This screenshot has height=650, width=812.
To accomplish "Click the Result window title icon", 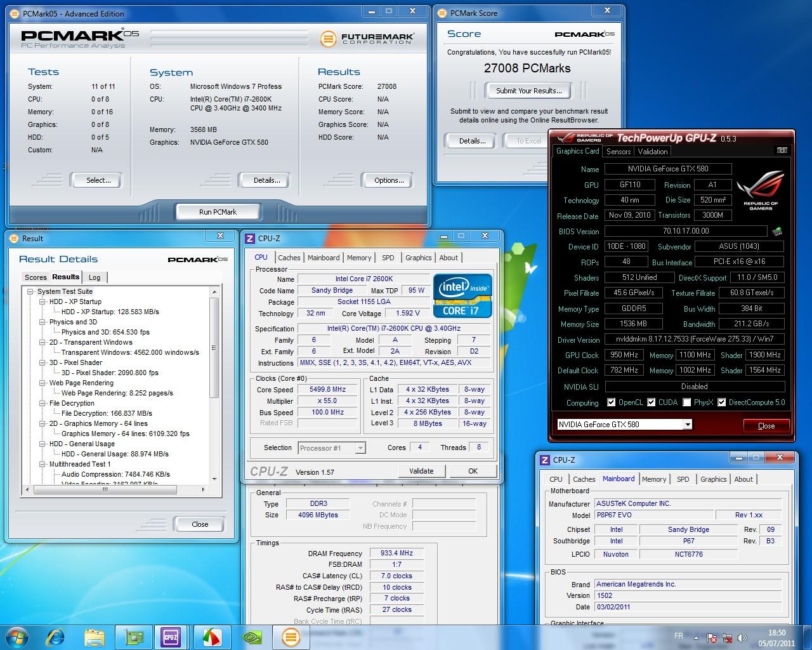I will point(15,238).
